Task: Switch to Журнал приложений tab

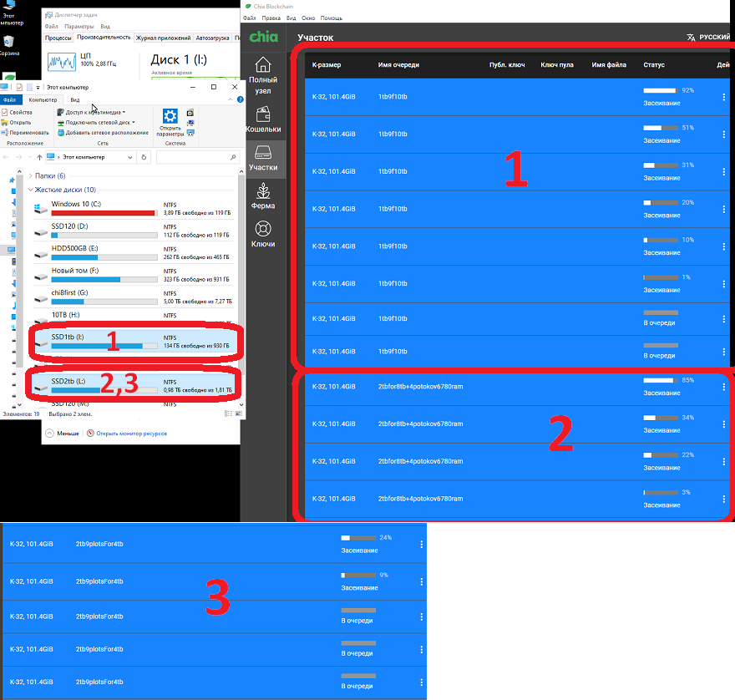Action: coord(163,38)
